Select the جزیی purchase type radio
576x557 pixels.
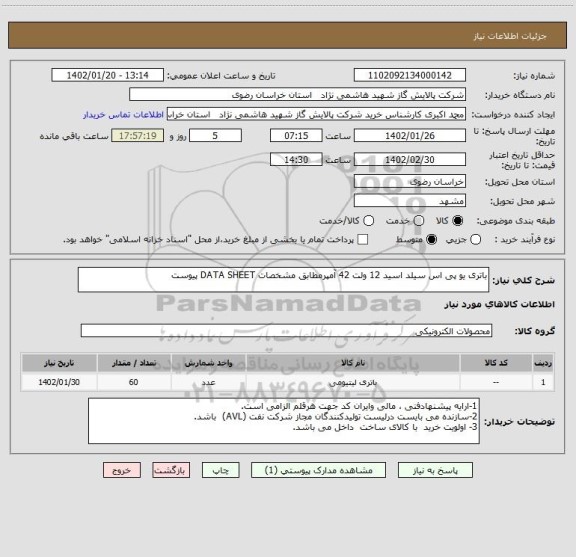[x=476, y=240]
